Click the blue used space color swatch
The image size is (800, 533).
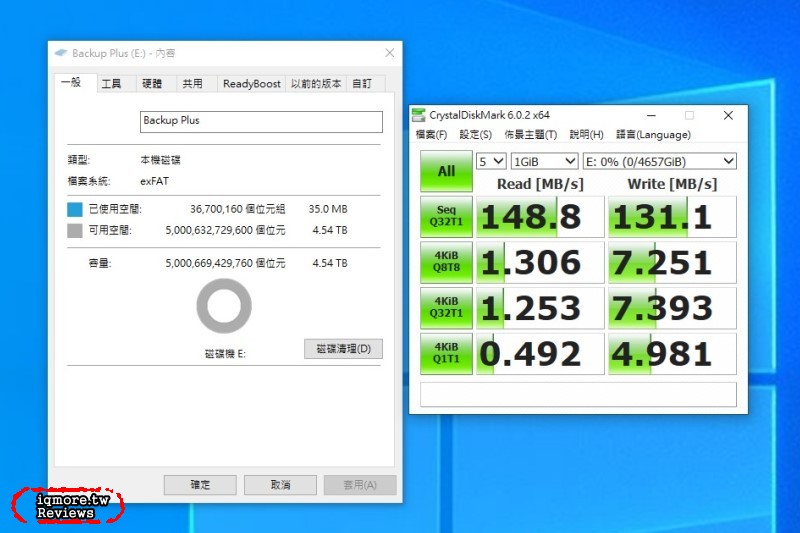coord(74,209)
